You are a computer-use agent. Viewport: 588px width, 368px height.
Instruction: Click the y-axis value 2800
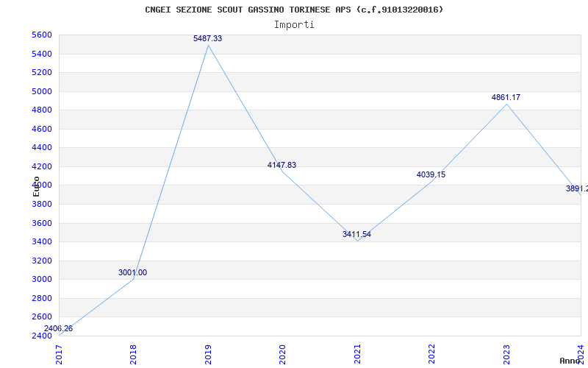(42, 299)
